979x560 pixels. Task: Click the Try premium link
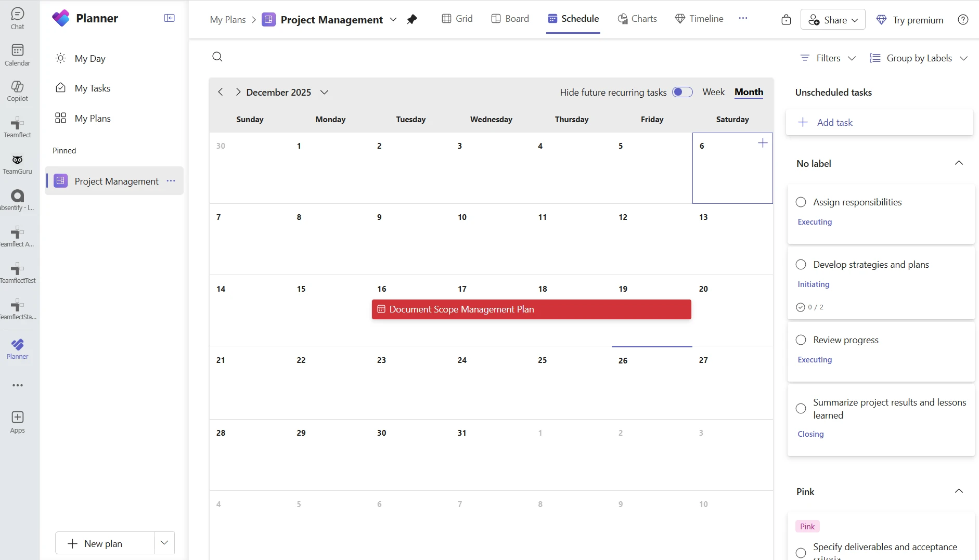tap(909, 19)
